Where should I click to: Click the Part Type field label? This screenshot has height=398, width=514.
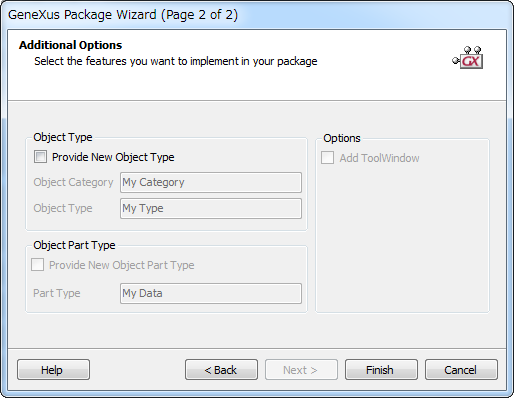pos(57,293)
